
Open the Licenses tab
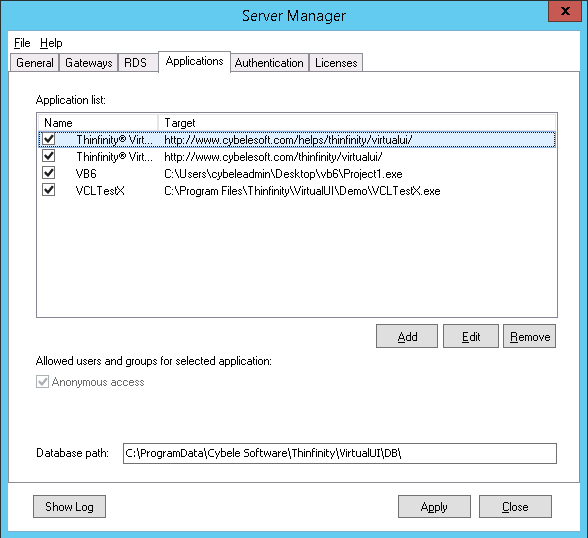point(336,63)
